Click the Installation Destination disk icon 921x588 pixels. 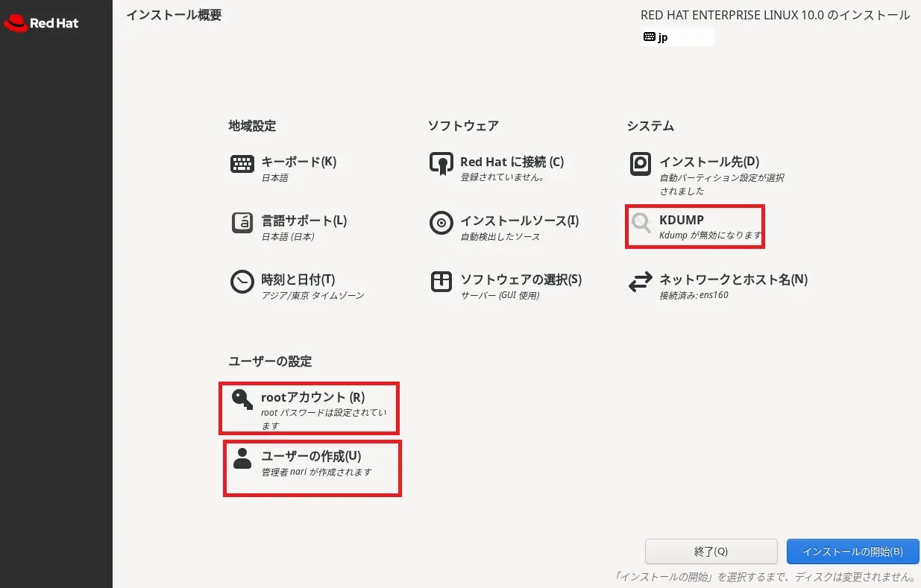[640, 163]
